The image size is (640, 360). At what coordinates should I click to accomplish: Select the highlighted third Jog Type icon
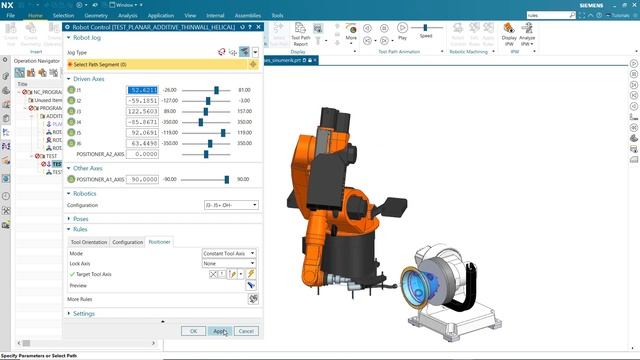(x=244, y=52)
